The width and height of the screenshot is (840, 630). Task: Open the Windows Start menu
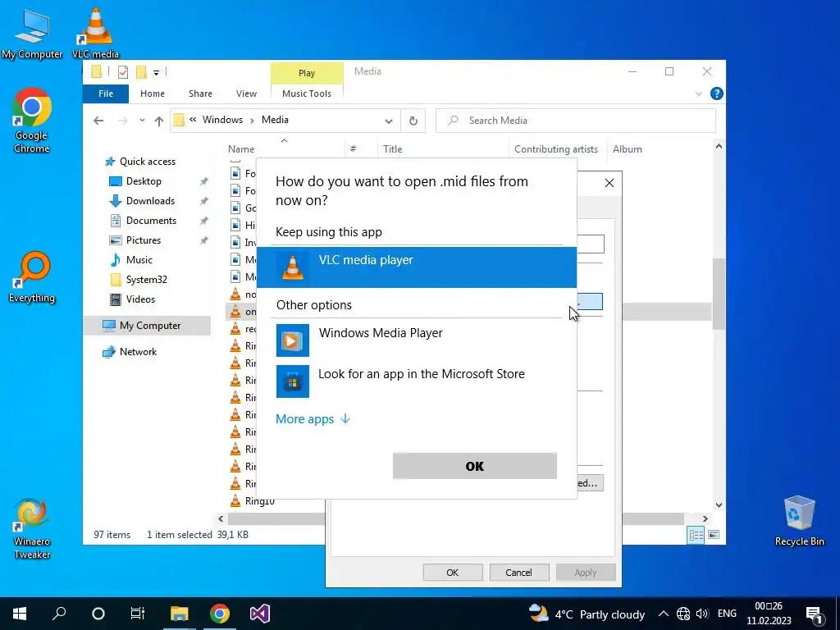tap(20, 614)
